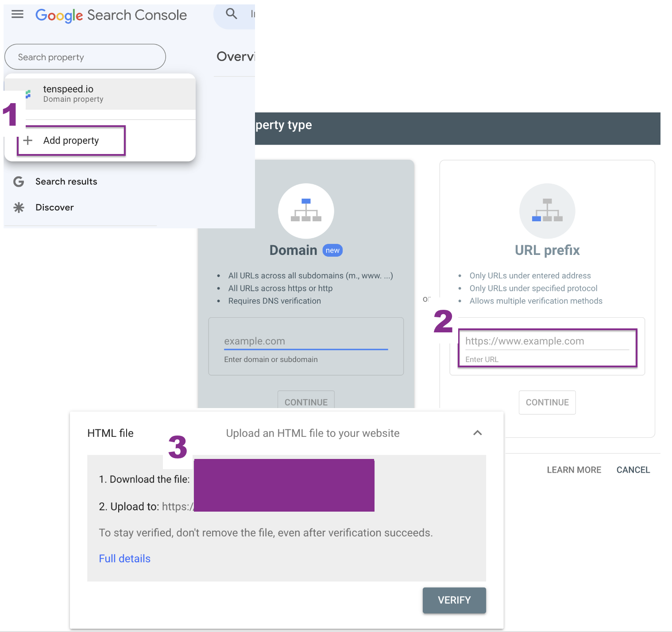
Task: Open the hamburger main menu
Action: click(x=17, y=15)
